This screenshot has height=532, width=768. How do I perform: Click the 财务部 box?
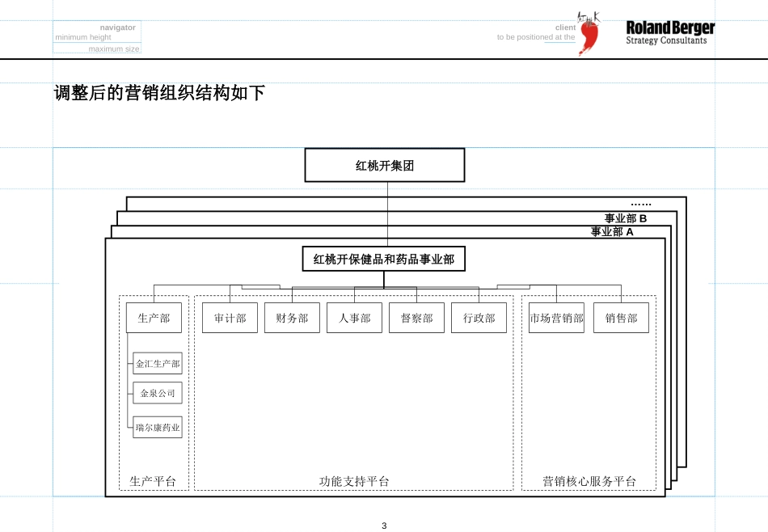click(292, 318)
